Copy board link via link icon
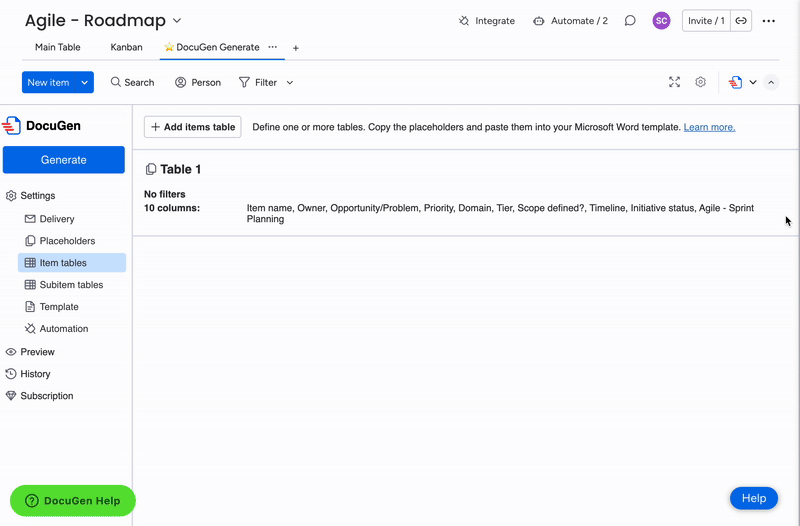The width and height of the screenshot is (800, 526). click(x=741, y=21)
